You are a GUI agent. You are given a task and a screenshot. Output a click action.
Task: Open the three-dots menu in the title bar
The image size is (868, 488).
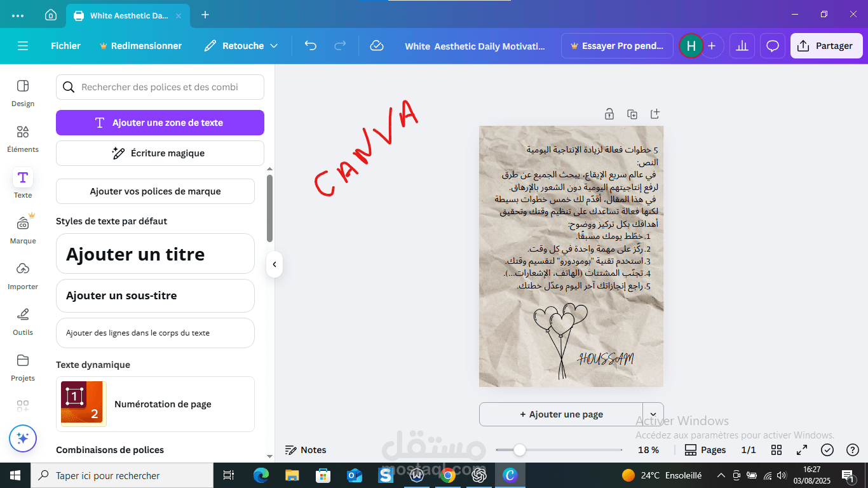pos(18,15)
